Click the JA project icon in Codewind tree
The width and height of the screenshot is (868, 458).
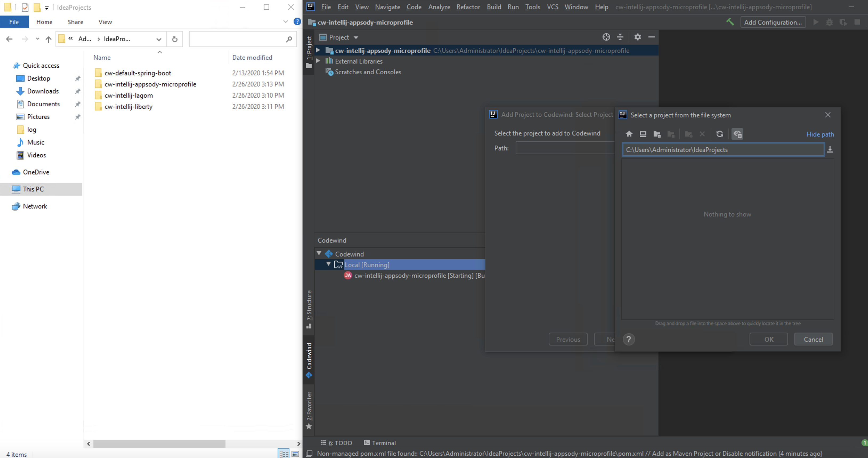click(x=348, y=276)
